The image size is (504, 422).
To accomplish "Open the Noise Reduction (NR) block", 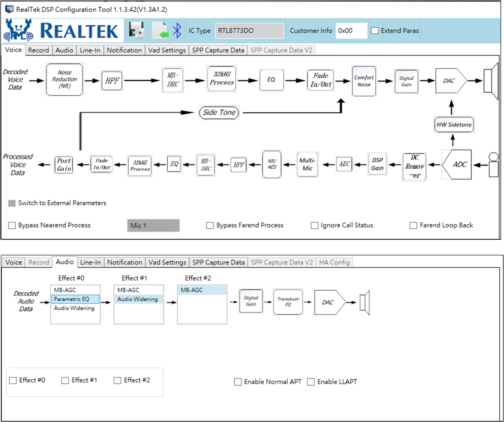I will coord(65,80).
